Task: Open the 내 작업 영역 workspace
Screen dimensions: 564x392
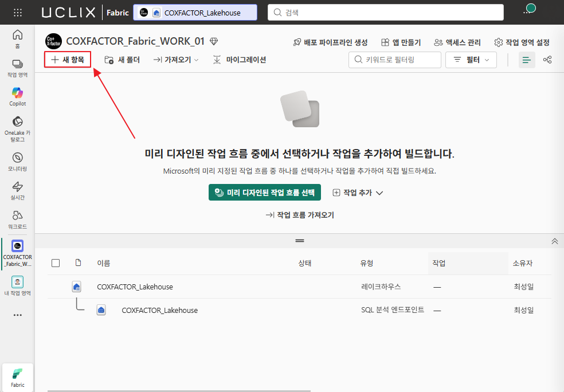Action: point(18,286)
